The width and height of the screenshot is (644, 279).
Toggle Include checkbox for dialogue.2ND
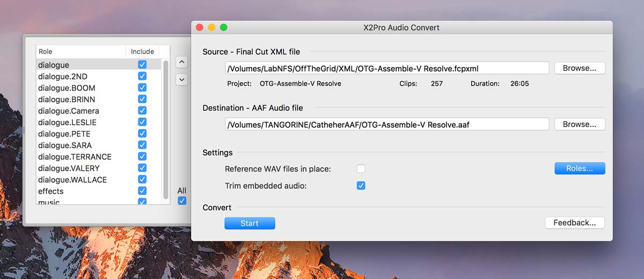point(142,76)
